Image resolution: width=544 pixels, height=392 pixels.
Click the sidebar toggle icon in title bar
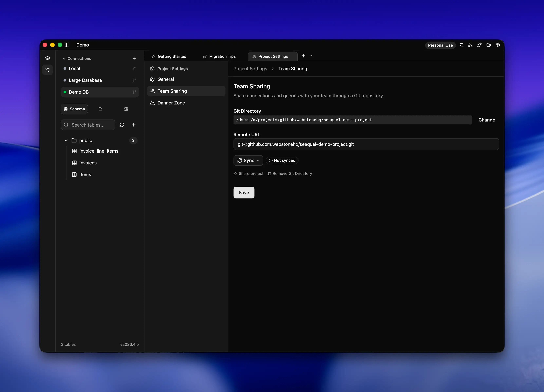pos(67,45)
